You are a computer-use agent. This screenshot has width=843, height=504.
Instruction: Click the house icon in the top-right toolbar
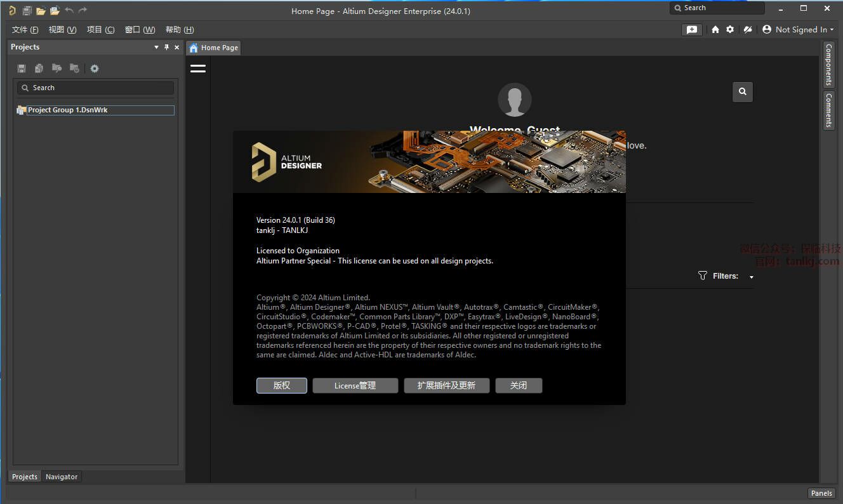click(x=715, y=29)
